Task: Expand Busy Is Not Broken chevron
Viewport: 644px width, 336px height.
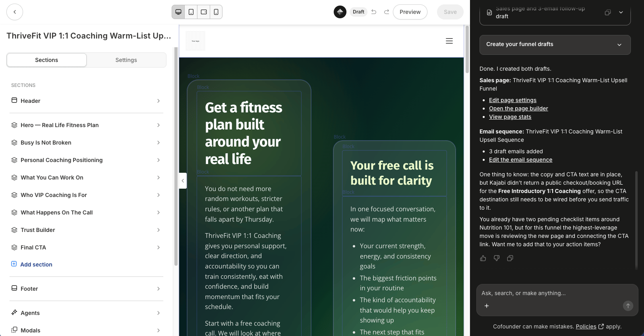Action: [159, 143]
